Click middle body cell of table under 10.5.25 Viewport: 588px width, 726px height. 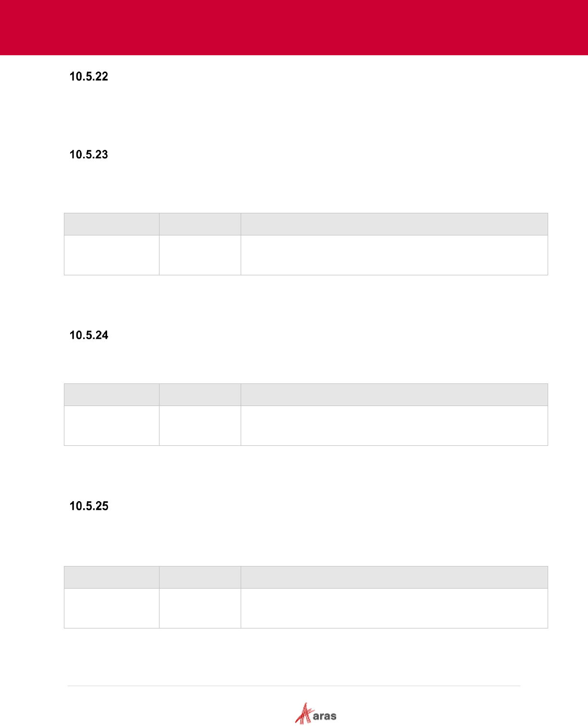coord(200,608)
